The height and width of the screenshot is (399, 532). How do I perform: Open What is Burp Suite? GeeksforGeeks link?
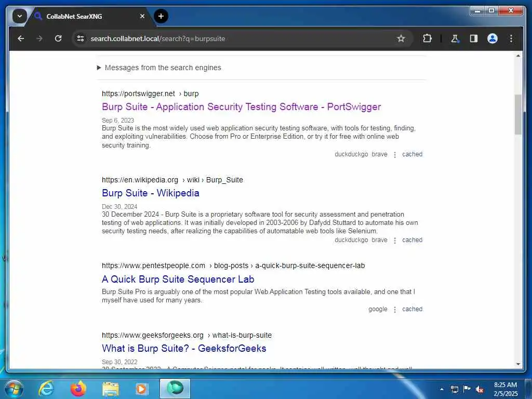[x=184, y=349]
